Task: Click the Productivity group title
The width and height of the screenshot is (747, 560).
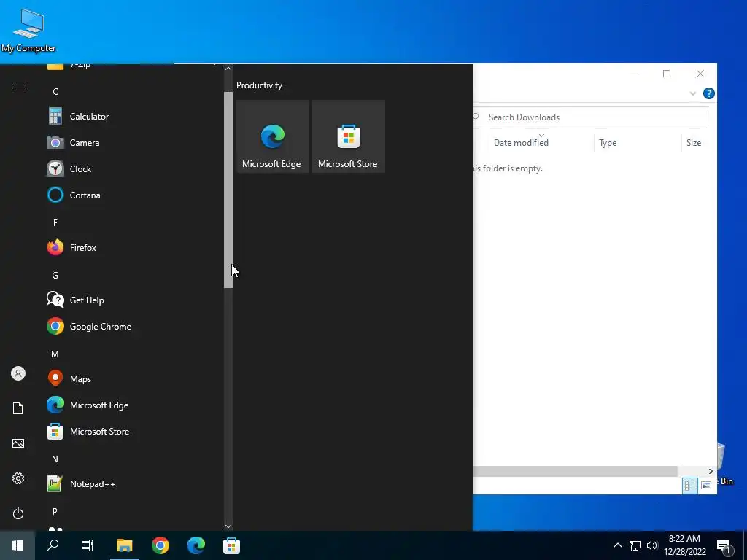Action: pyautogui.click(x=259, y=85)
